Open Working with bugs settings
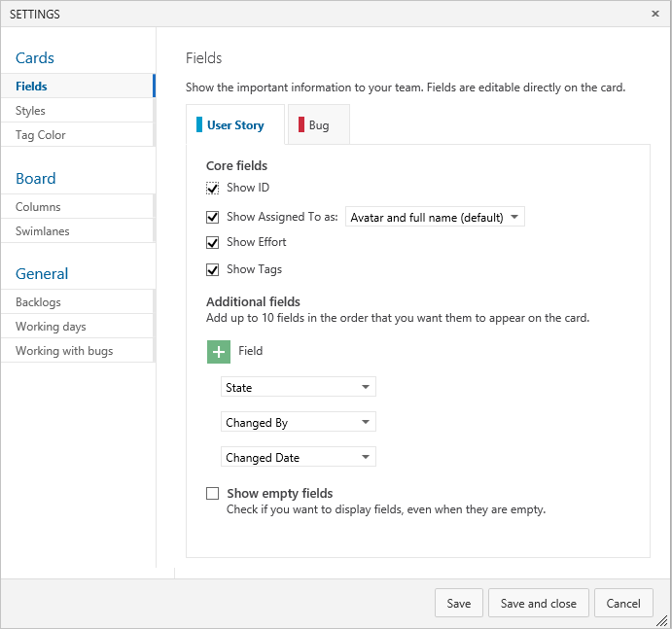Image resolution: width=672 pixels, height=629 pixels. click(78, 351)
